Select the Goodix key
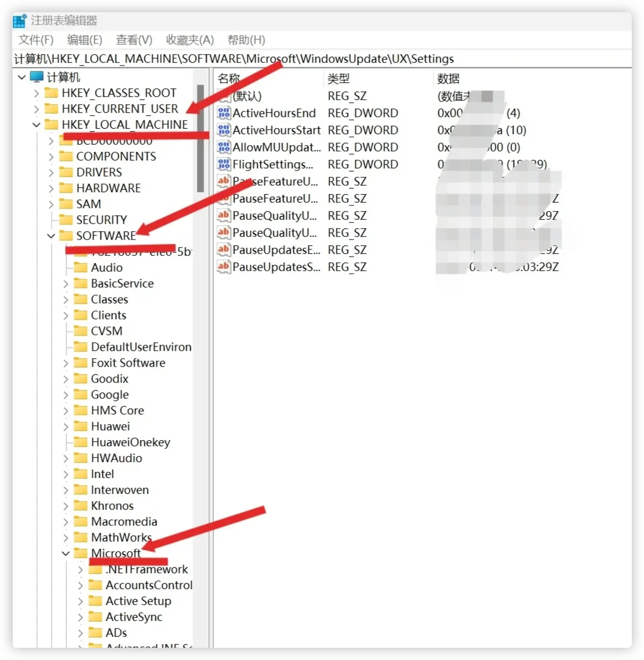 pyautogui.click(x=110, y=378)
